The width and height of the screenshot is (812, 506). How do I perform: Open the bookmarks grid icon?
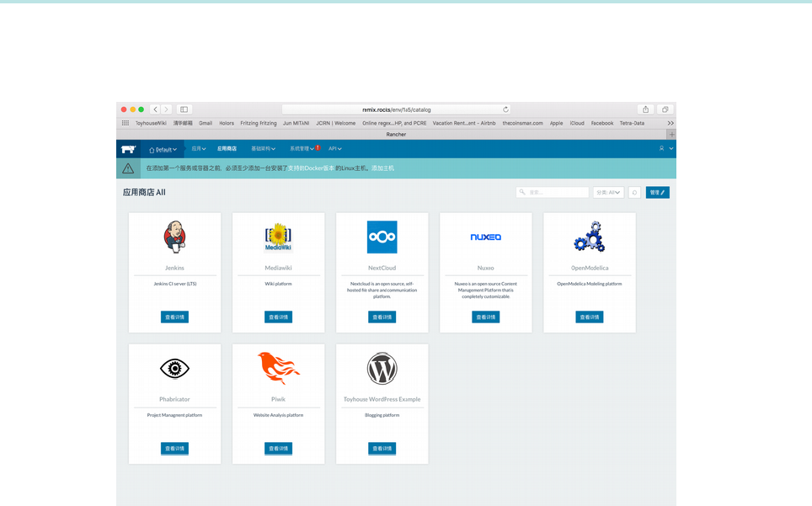click(x=126, y=123)
